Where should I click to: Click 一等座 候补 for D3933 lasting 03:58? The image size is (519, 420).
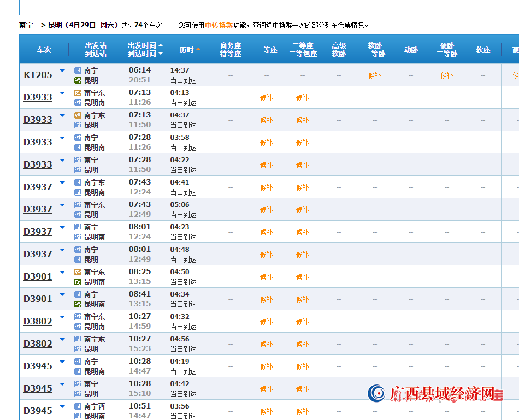click(x=267, y=143)
